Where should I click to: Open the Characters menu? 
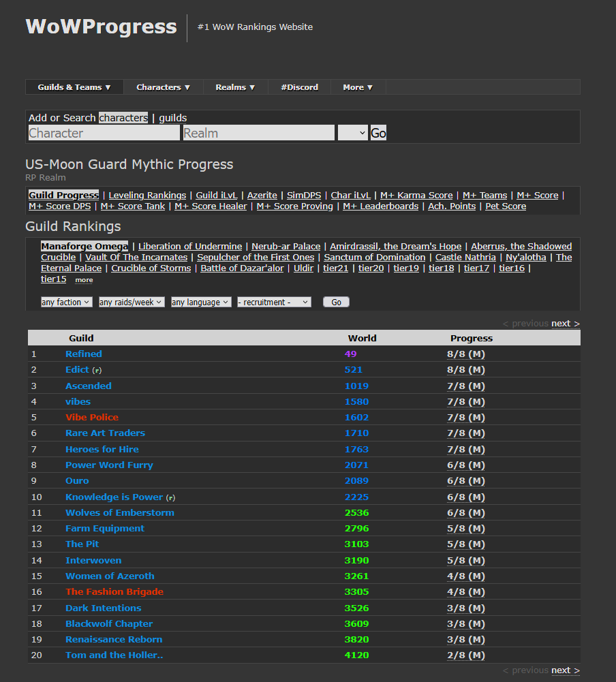(163, 87)
